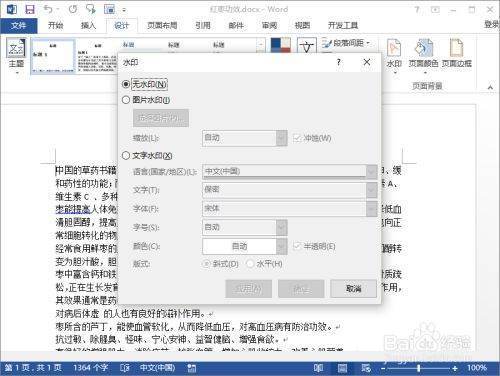Viewport: 500px width, 376px height.
Task: Switch to the 审阅 Review tab
Action: (x=269, y=25)
